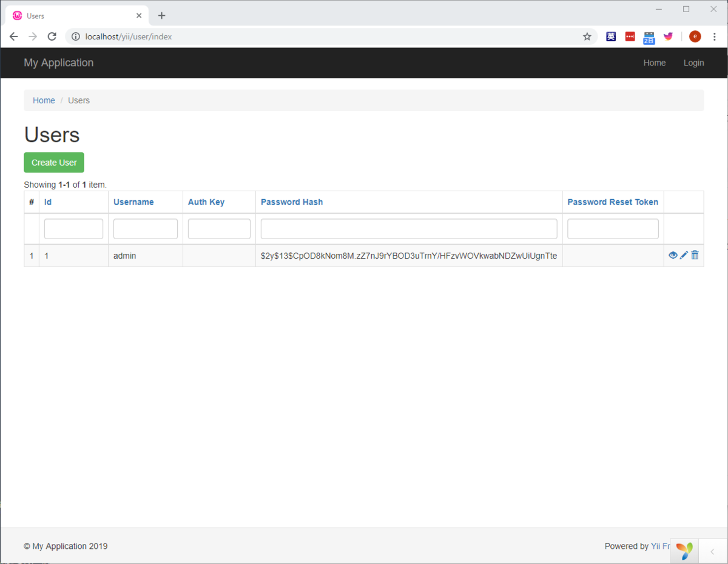The height and width of the screenshot is (564, 728).
Task: Sort by Password Reset Token header
Action: pos(613,202)
